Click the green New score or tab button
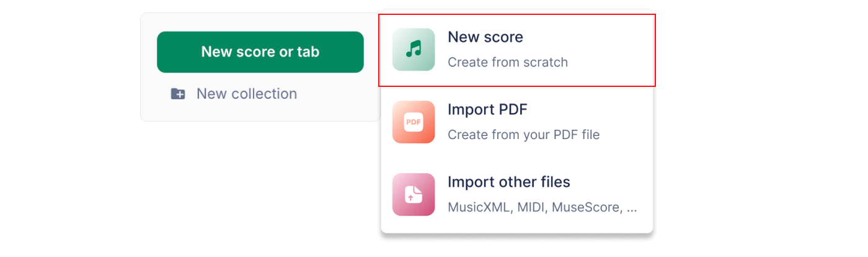This screenshot has width=868, height=257. click(x=260, y=52)
